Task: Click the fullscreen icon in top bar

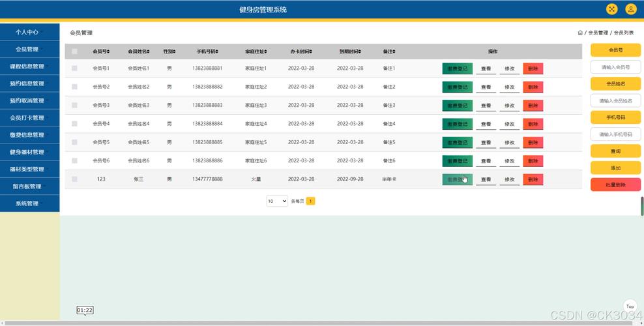Action: point(611,9)
